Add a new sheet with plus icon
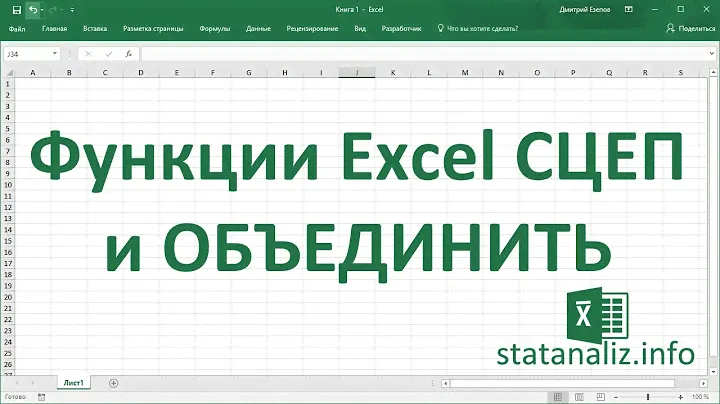 point(113,383)
